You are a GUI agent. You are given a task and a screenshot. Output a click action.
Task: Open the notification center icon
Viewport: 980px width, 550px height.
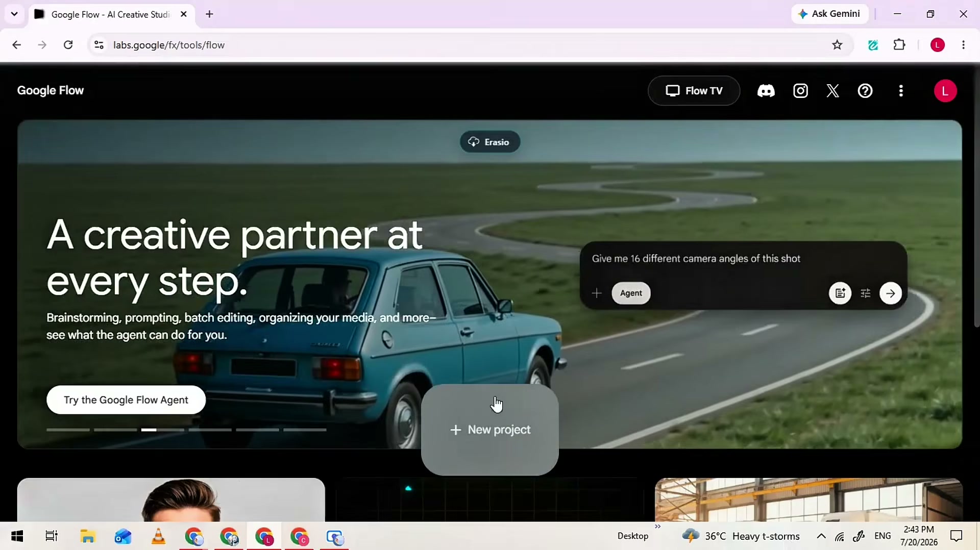tap(956, 536)
